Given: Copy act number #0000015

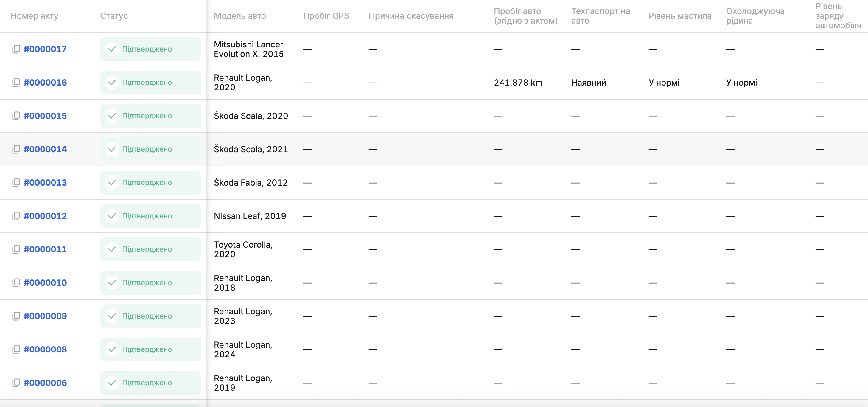Looking at the screenshot, I should (x=16, y=116).
